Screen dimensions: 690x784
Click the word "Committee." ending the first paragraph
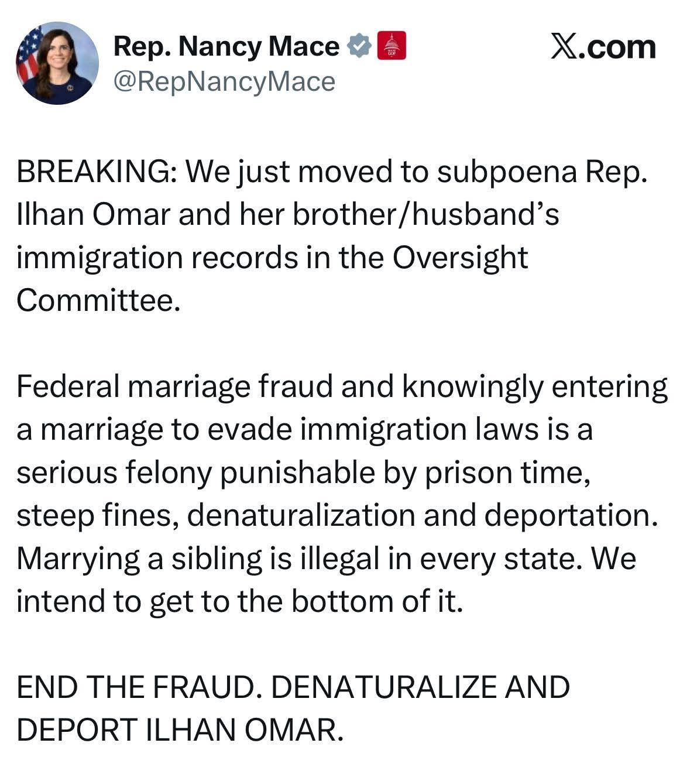97,300
